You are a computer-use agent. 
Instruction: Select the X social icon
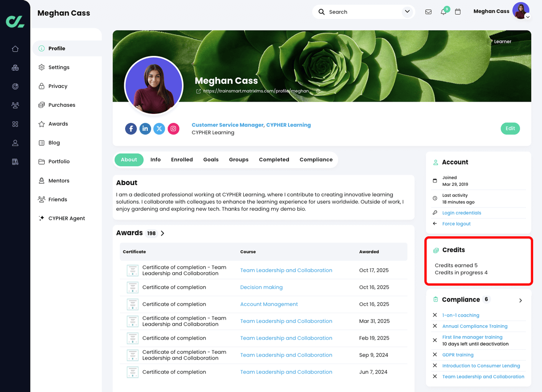[x=159, y=128]
